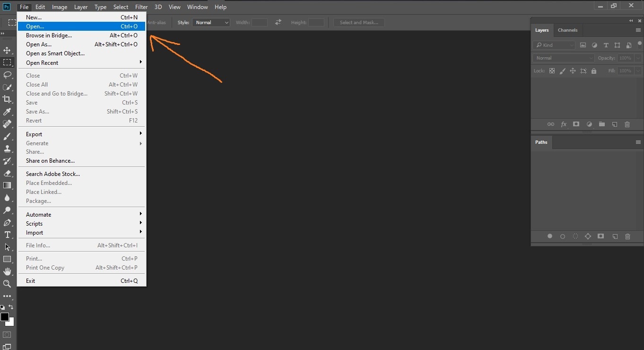
Task: Toggle type layers filter
Action: click(x=606, y=45)
